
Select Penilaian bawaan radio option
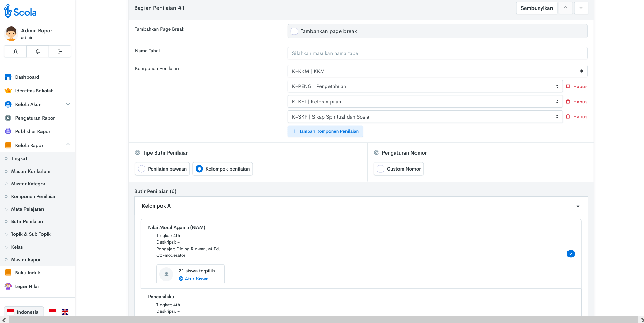pos(142,169)
